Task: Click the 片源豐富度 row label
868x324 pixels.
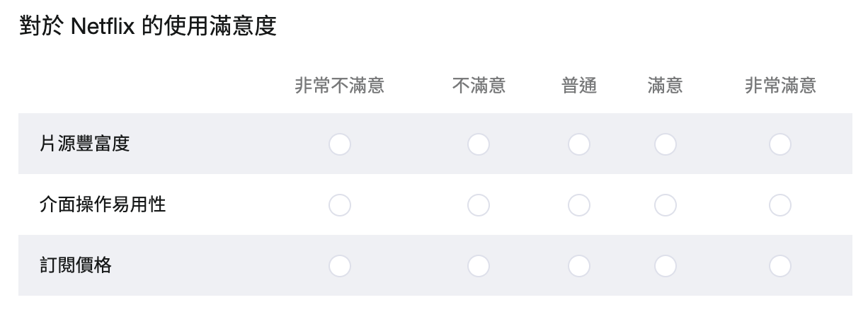Action: [85, 144]
